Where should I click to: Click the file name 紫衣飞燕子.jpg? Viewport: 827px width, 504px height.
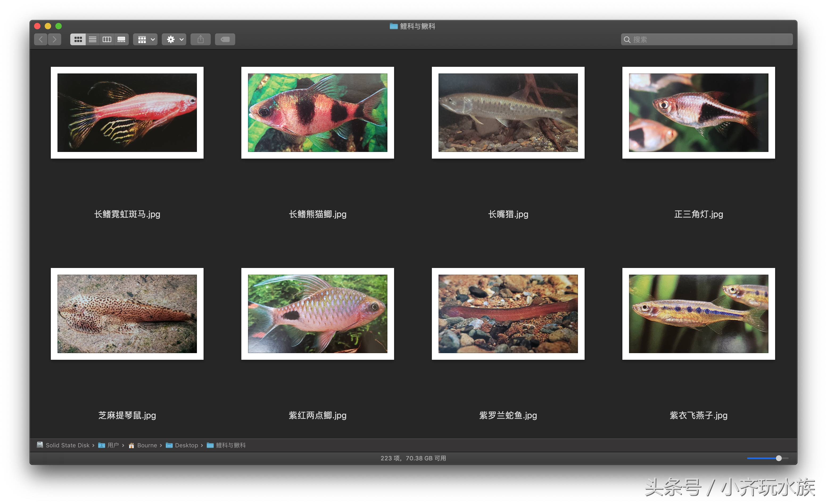pyautogui.click(x=699, y=415)
